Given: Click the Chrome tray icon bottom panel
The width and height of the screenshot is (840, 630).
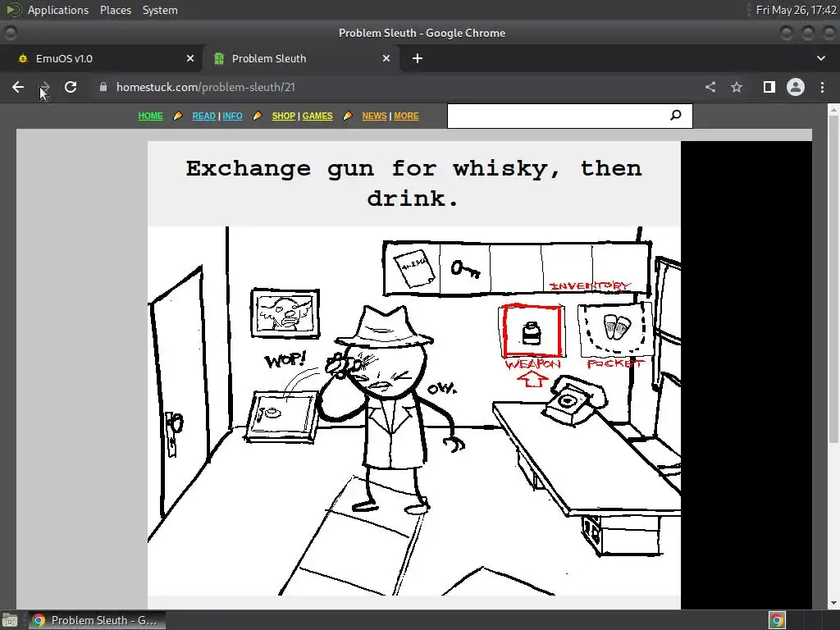Looking at the screenshot, I should point(777,620).
